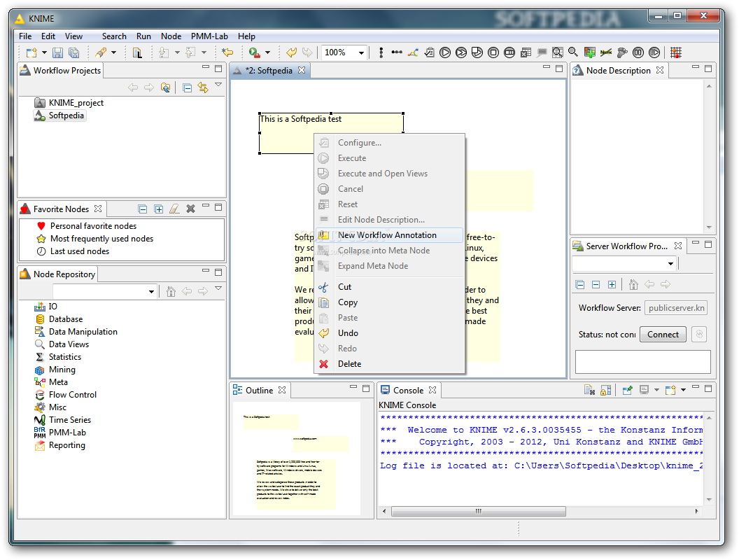Select the Reporting category
Image resolution: width=739 pixels, height=560 pixels.
(67, 445)
